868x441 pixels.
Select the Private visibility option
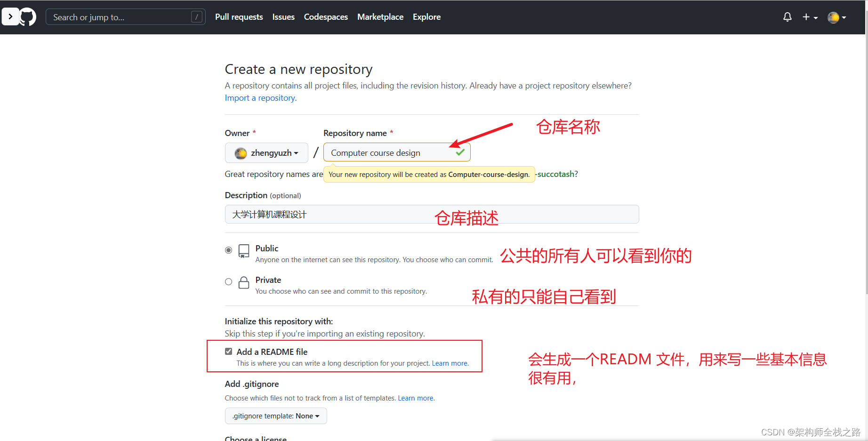coord(228,281)
